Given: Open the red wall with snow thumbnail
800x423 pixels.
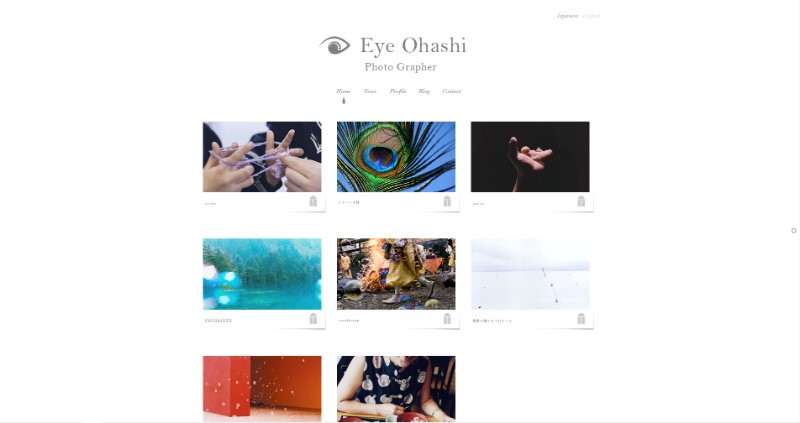Looking at the screenshot, I should pyautogui.click(x=262, y=389).
